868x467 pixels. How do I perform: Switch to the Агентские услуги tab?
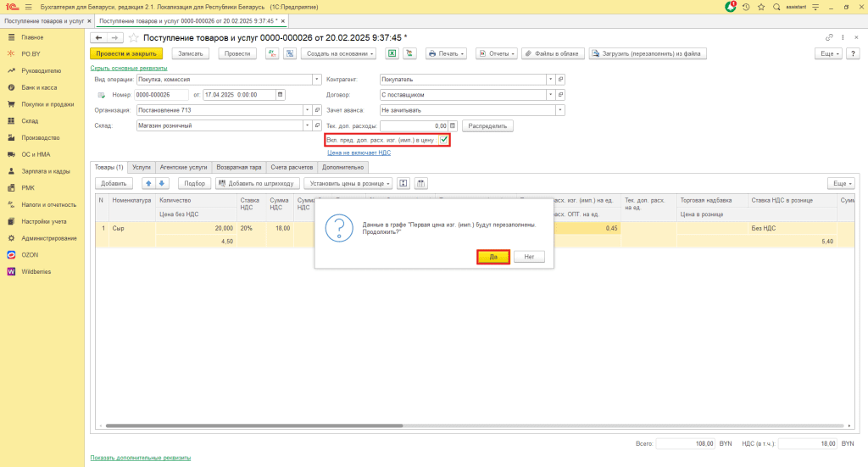[x=183, y=167]
